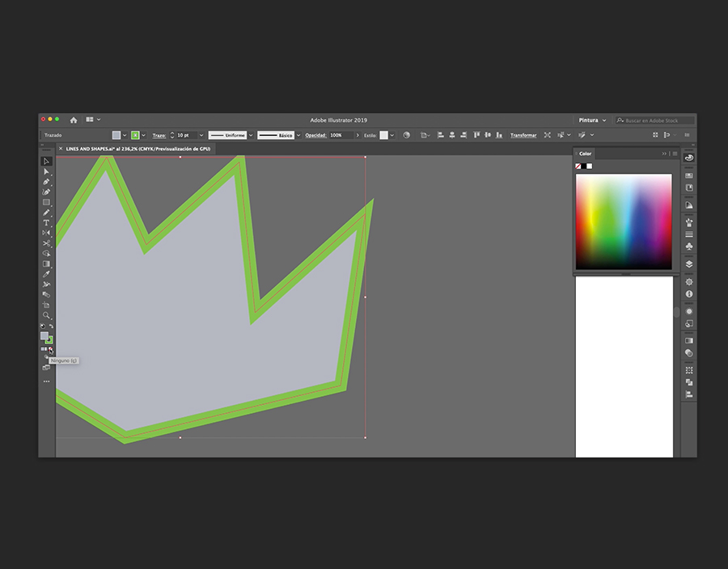Select the Pencil tool
728x569 pixels.
(46, 213)
